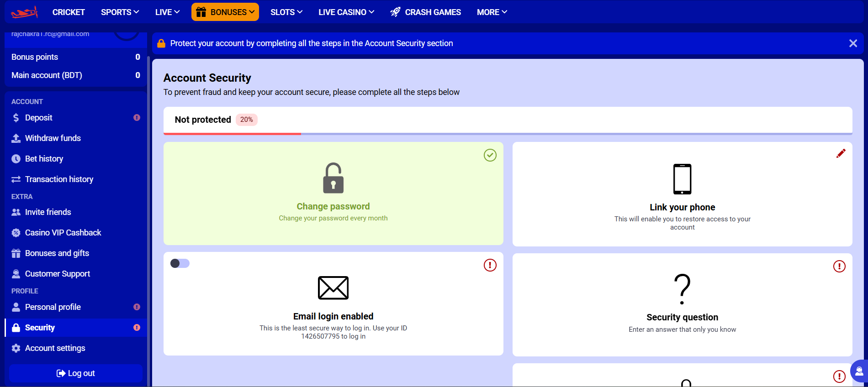Expand the Sports dropdown menu
This screenshot has height=387, width=868.
(120, 12)
